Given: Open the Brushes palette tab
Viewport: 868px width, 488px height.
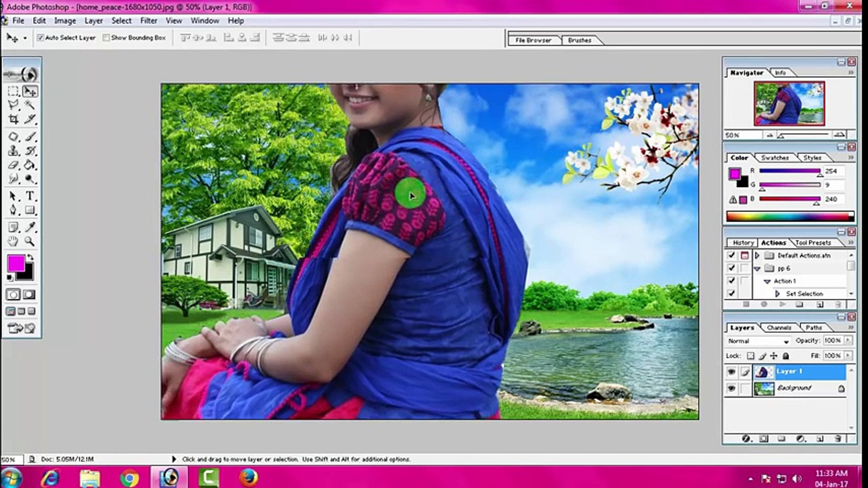Looking at the screenshot, I should [579, 40].
